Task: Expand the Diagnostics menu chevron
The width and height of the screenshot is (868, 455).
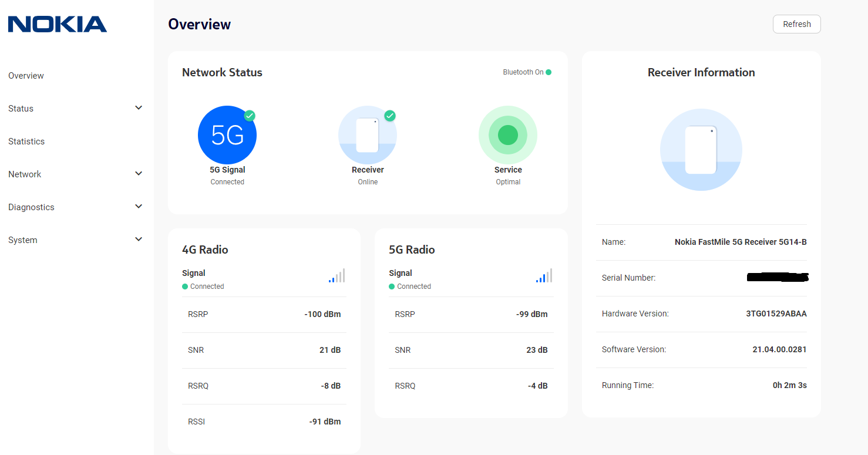Action: click(139, 207)
